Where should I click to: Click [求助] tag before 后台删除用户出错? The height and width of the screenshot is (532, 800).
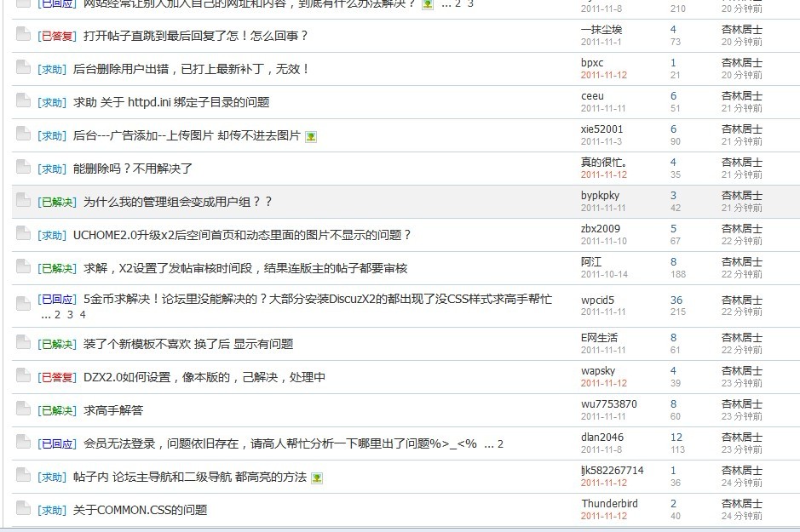click(51, 69)
